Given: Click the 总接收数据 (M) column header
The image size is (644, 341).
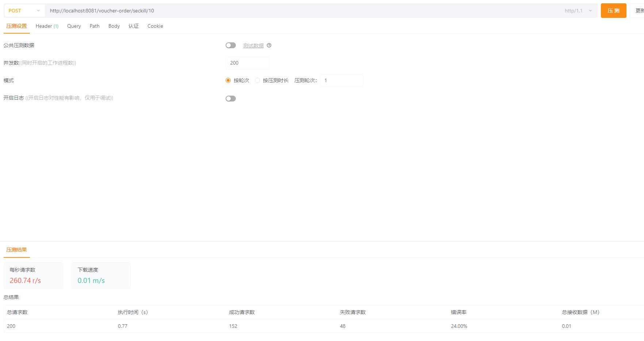Looking at the screenshot, I should point(581,312).
